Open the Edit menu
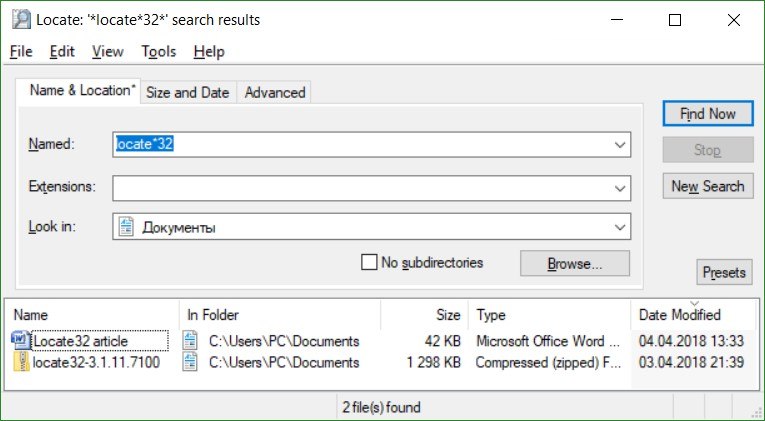The height and width of the screenshot is (421, 765). 62,51
